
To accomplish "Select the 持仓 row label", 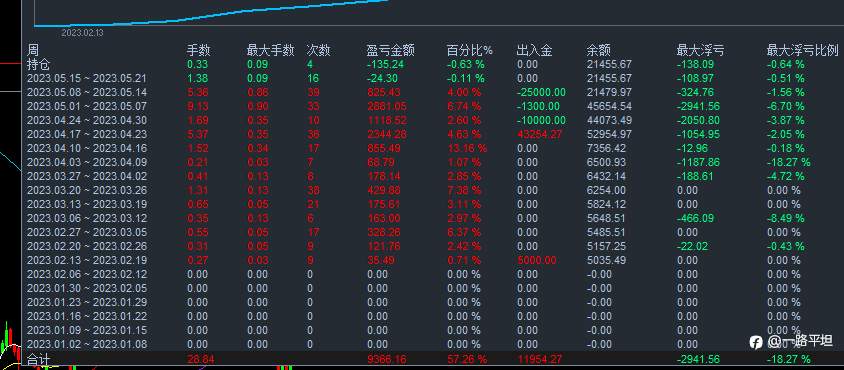I will tap(39, 65).
